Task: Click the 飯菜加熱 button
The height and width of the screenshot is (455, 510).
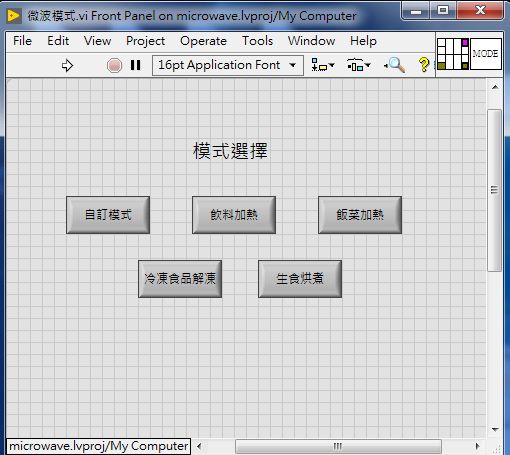Action: point(360,215)
